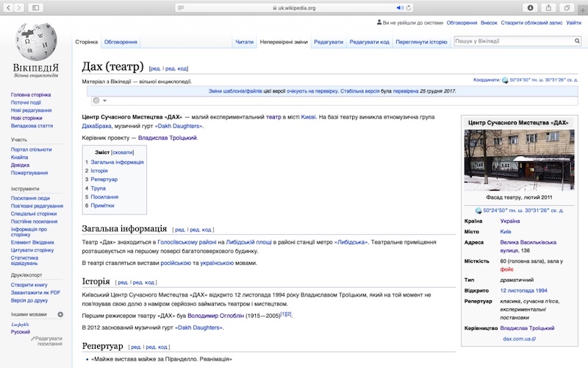588x368 pixels.
Task: Jump to Трупа in contents
Action: [x=98, y=188]
